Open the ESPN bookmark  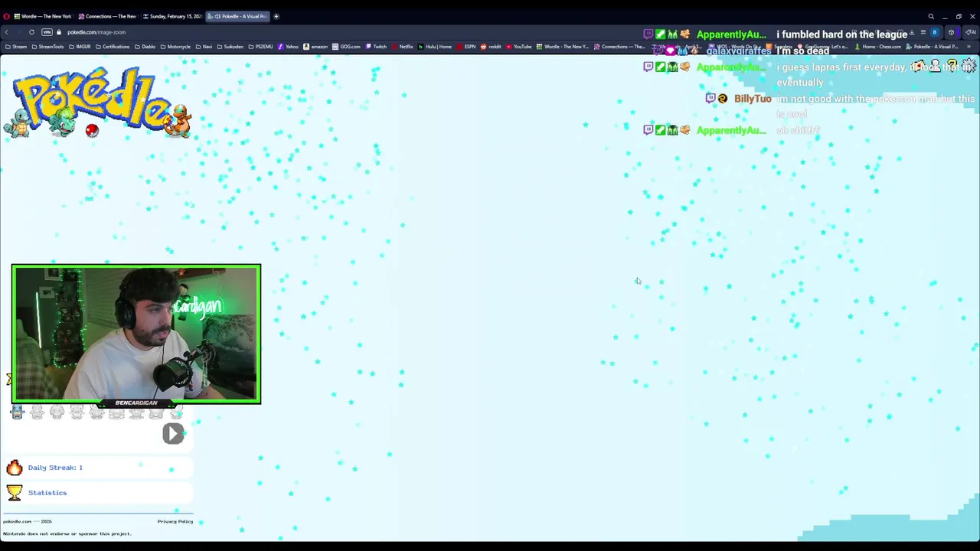point(466,47)
